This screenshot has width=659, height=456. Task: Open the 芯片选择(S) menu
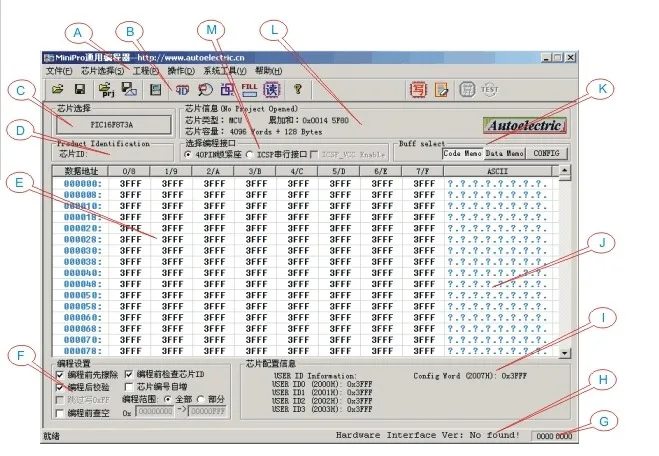(103, 71)
